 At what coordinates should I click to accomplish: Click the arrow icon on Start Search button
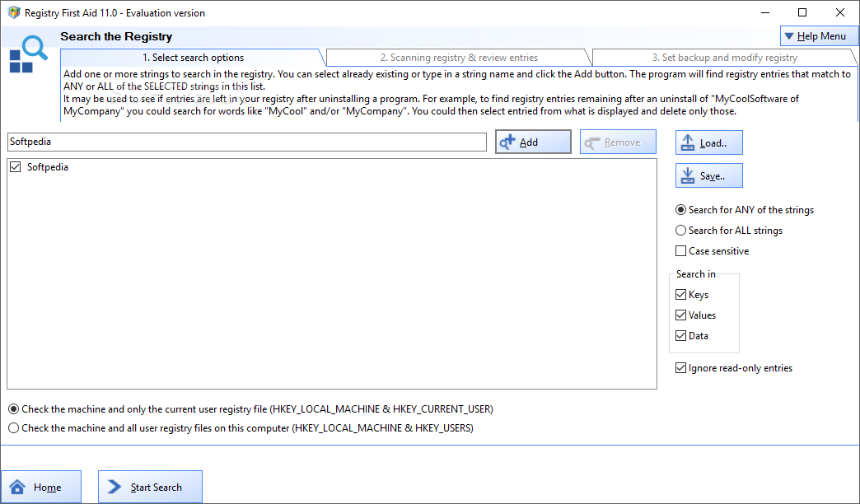[114, 487]
